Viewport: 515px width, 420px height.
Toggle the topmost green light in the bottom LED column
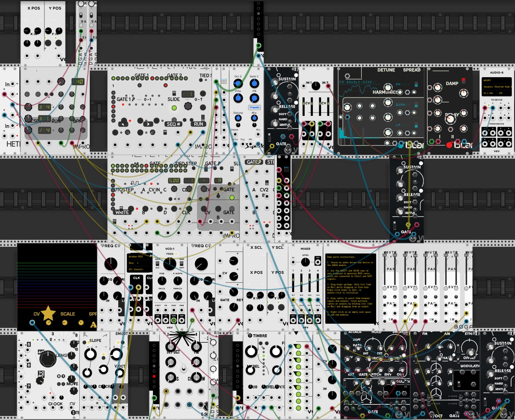[298, 346]
